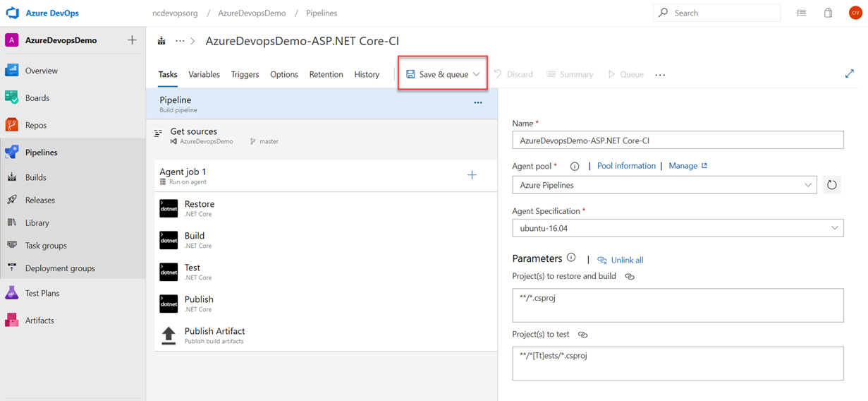The image size is (868, 401).
Task: Open the Pipeline row more options ellipsis
Action: pyautogui.click(x=478, y=103)
